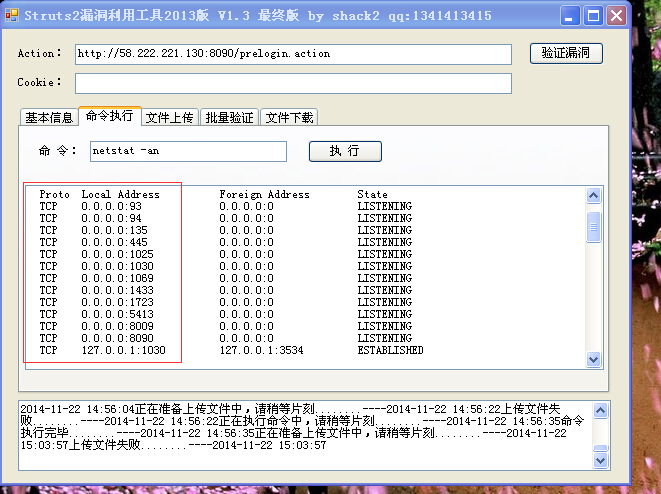661x494 pixels.
Task: Click the 127.0.0.1:1030 local address
Action: point(124,350)
